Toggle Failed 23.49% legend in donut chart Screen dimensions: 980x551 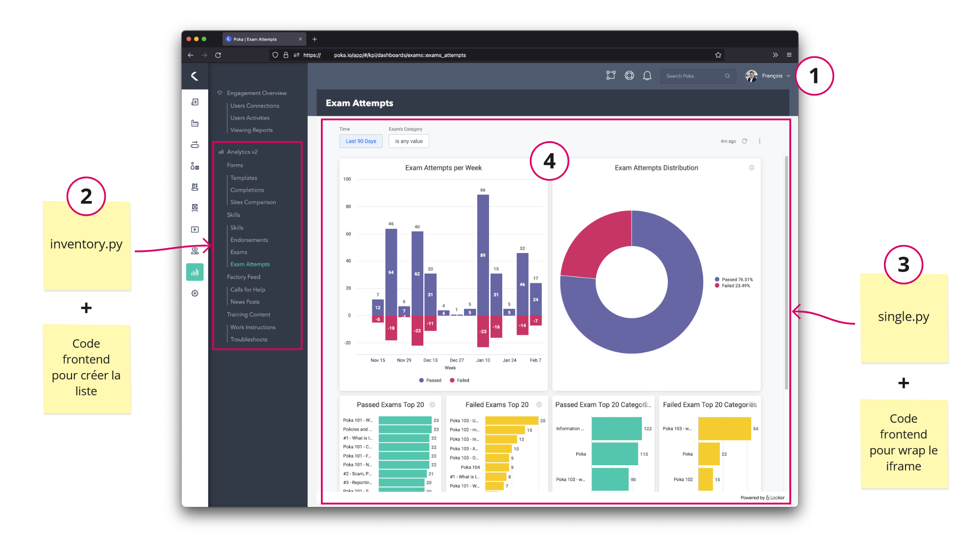[732, 286]
